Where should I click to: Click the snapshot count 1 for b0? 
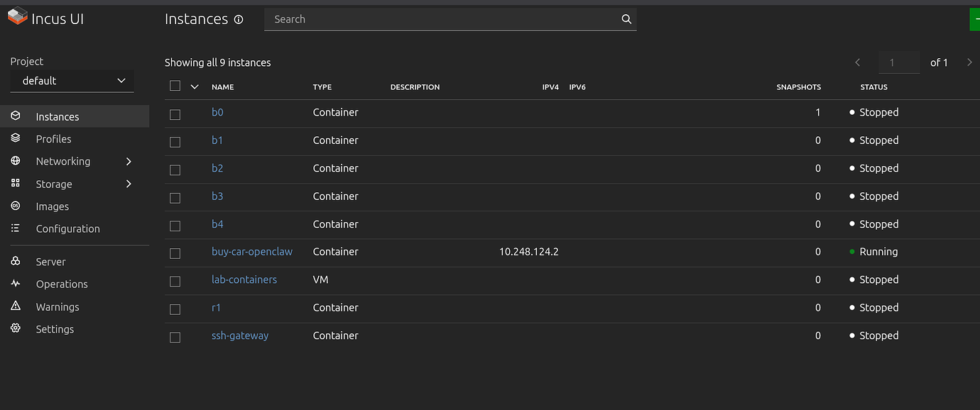click(818, 112)
